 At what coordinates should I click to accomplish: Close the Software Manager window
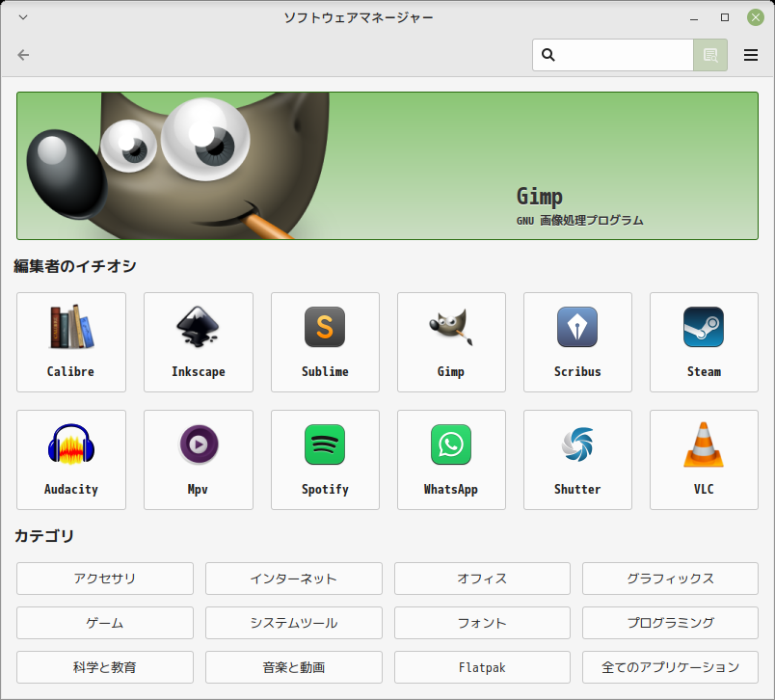click(755, 17)
